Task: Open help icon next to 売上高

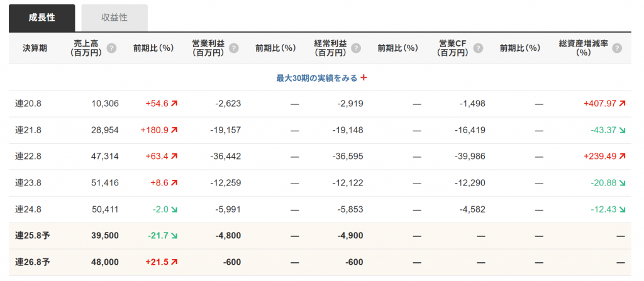Action: pyautogui.click(x=111, y=48)
